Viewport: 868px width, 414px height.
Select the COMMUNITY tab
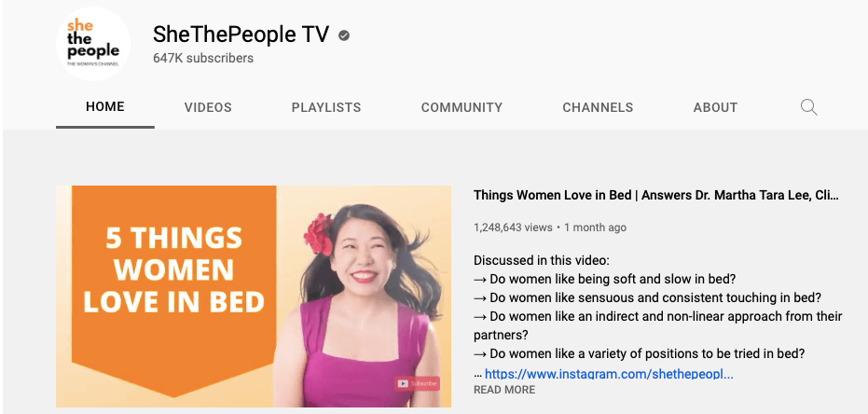[462, 107]
